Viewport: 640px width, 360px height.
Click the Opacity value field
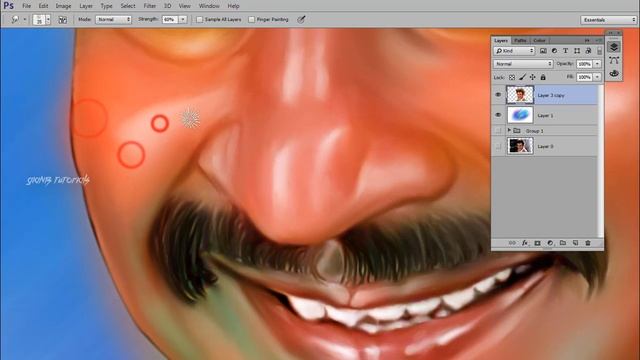584,64
